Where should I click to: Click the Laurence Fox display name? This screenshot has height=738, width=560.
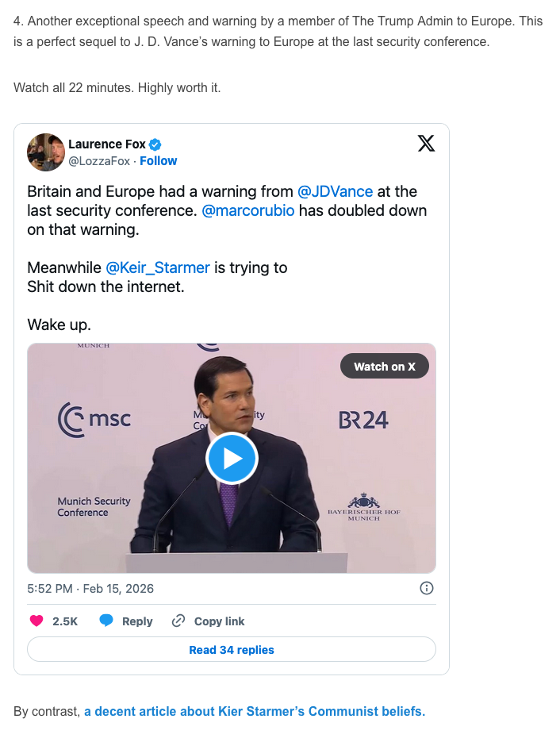pyautogui.click(x=107, y=144)
